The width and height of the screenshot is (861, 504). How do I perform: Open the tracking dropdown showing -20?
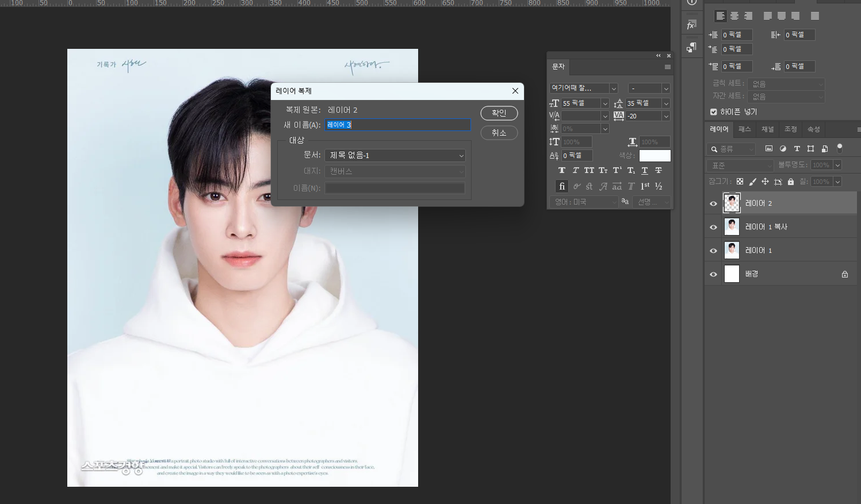point(666,116)
